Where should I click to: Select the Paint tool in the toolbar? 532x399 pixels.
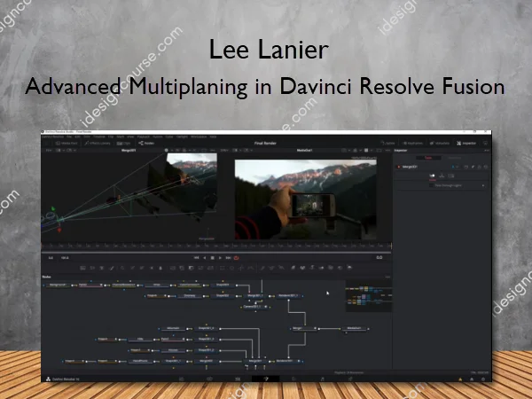click(112, 268)
